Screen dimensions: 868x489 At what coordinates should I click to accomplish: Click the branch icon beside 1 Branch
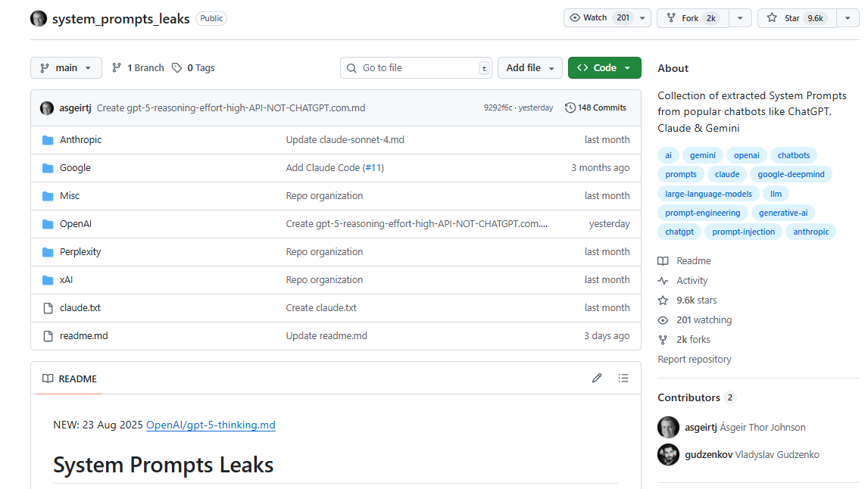tap(116, 67)
